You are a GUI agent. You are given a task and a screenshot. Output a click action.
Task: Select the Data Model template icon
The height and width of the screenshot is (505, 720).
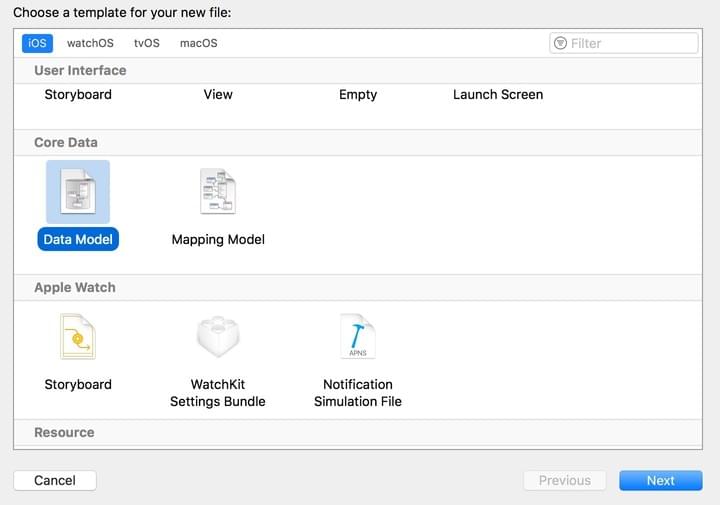click(x=78, y=192)
